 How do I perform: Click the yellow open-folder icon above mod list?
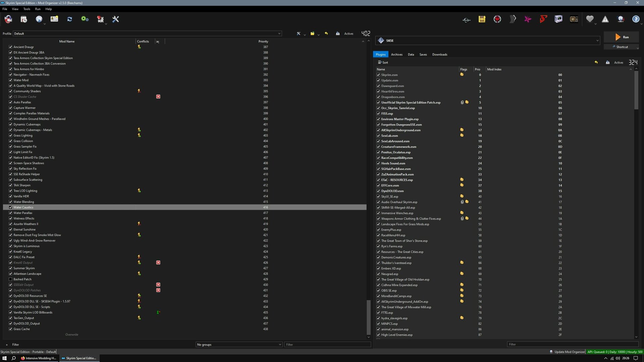tap(312, 34)
